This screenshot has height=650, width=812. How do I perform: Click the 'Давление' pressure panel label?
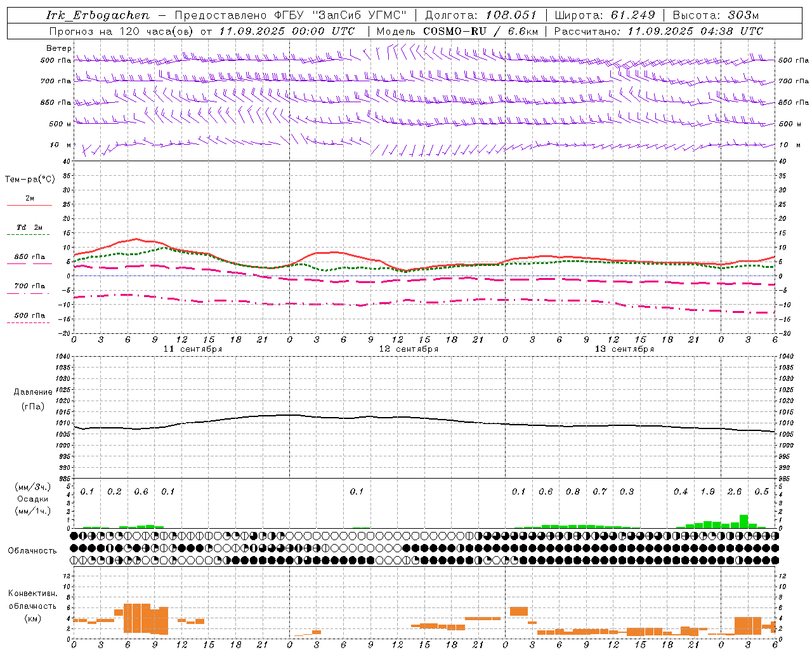[33, 392]
